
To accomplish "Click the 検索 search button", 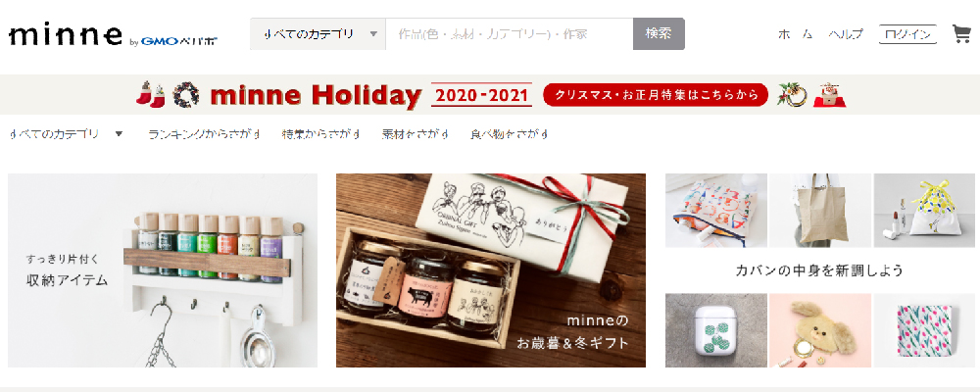I will tap(659, 33).
